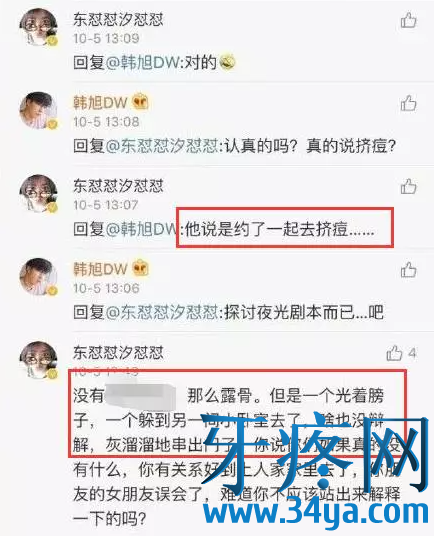Open 东怼怼汐怼怼 avatar on the bottom comment
Screen dimensions: 434x536
[39, 360]
